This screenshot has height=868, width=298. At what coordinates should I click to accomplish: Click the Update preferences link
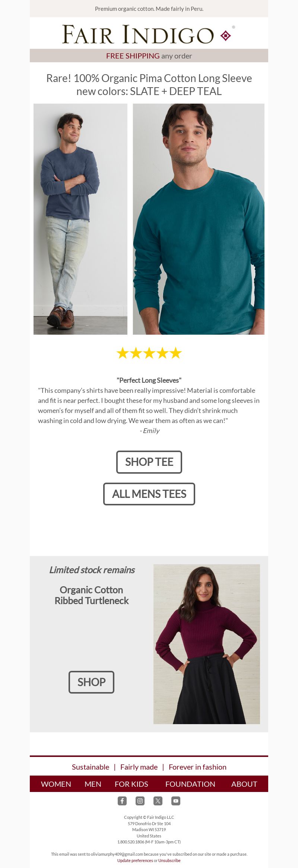pyautogui.click(x=135, y=861)
